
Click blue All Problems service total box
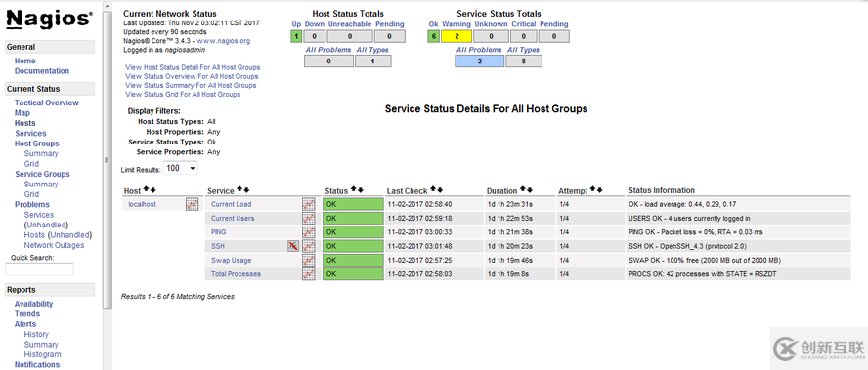(479, 61)
